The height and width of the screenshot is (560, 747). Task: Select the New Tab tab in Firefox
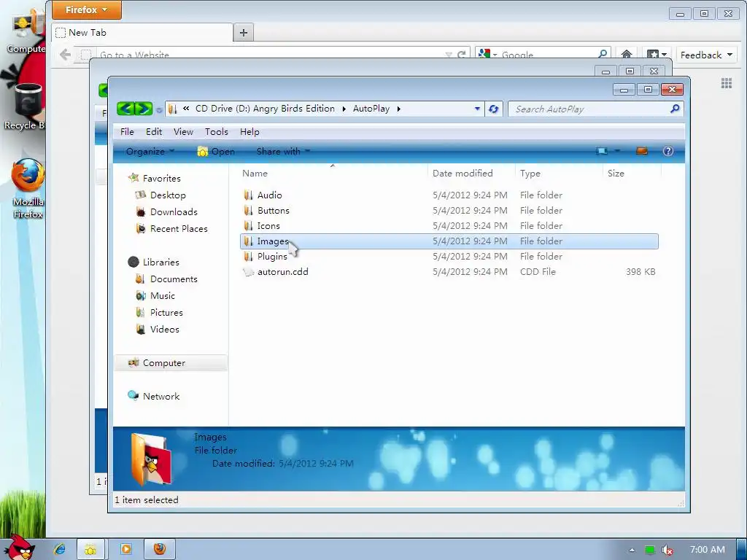point(142,32)
